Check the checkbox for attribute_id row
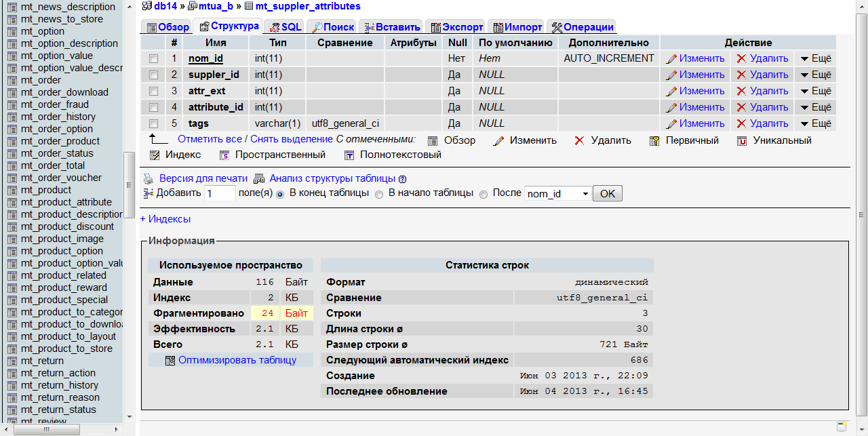The width and height of the screenshot is (868, 436). click(x=153, y=107)
